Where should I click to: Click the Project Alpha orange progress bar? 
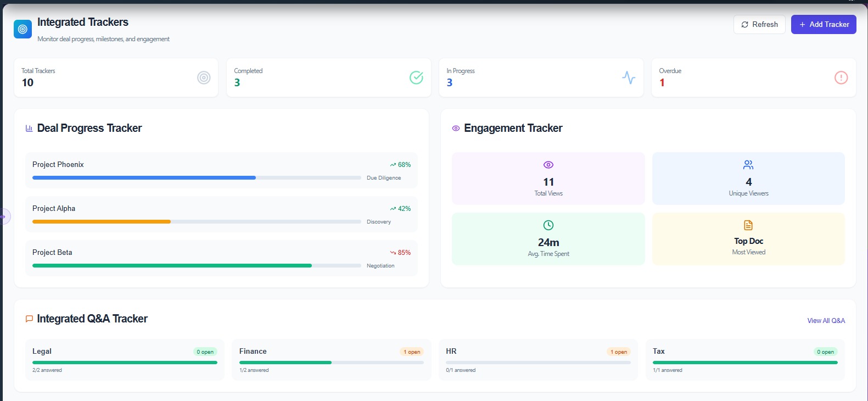(102, 222)
